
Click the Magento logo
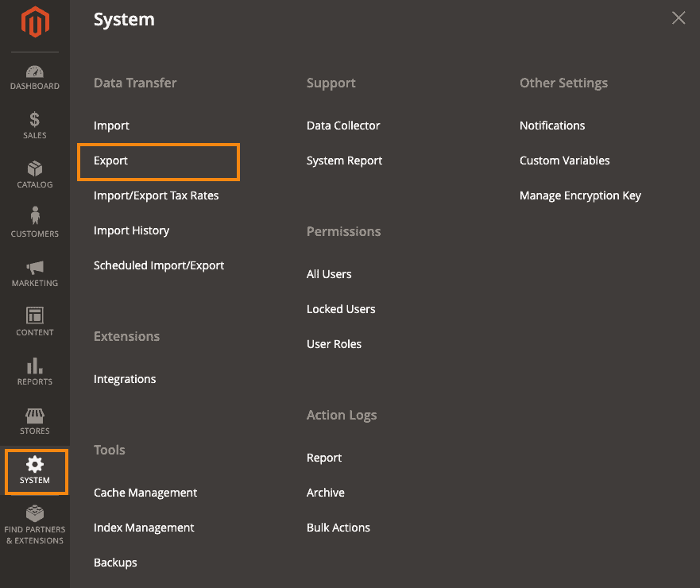coord(34,24)
